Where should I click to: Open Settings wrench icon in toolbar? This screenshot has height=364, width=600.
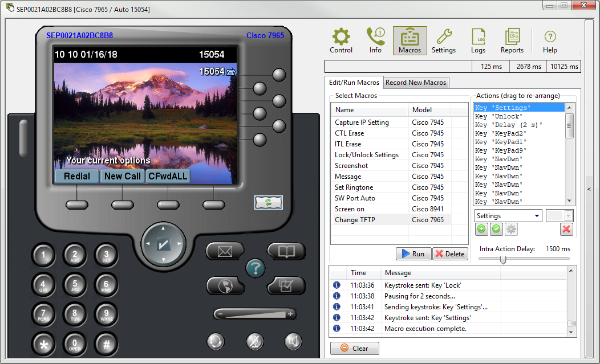[444, 40]
